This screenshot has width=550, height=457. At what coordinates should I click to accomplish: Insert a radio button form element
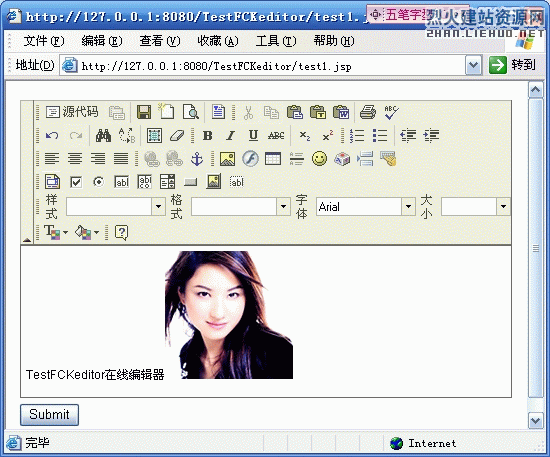[x=99, y=182]
